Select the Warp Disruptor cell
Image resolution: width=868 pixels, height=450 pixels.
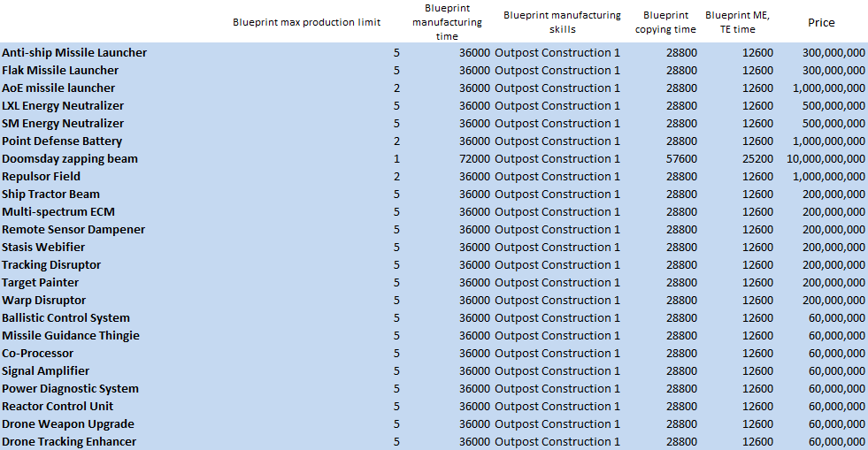pyautogui.click(x=43, y=301)
